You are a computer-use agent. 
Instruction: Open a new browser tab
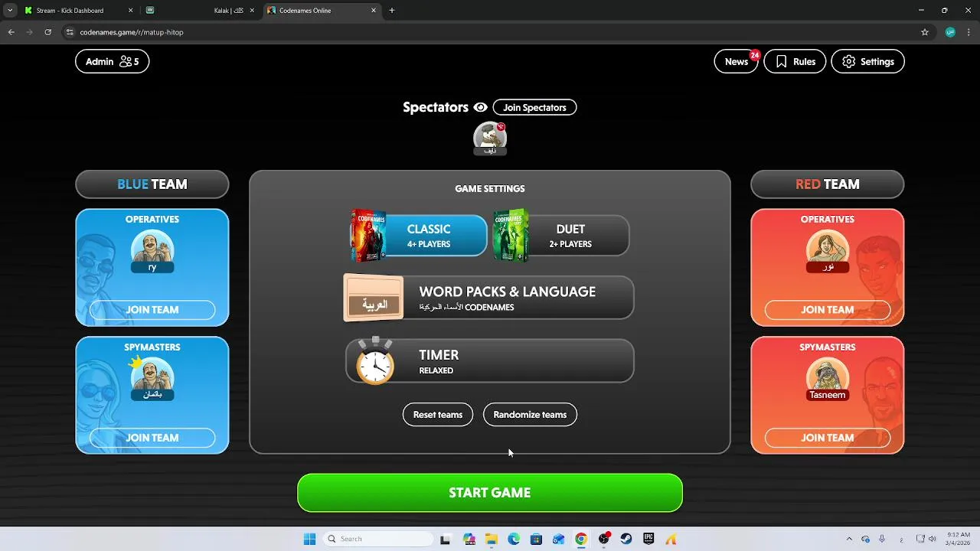[392, 11]
